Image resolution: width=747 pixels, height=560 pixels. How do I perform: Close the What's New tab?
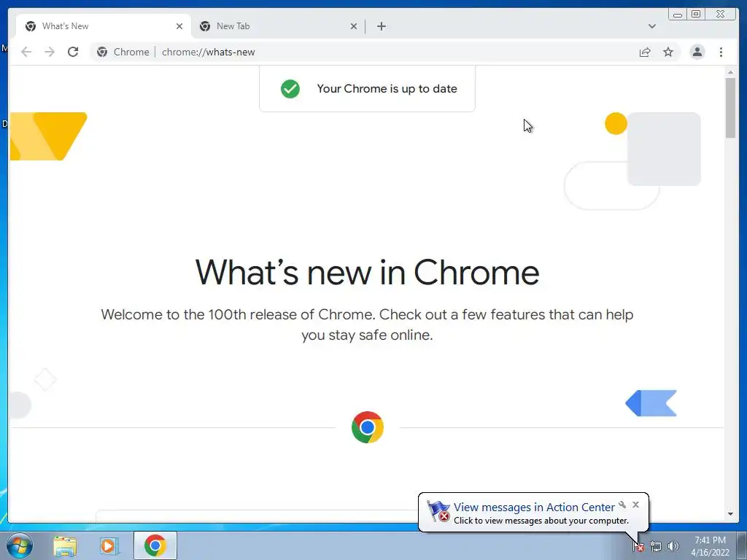click(179, 26)
